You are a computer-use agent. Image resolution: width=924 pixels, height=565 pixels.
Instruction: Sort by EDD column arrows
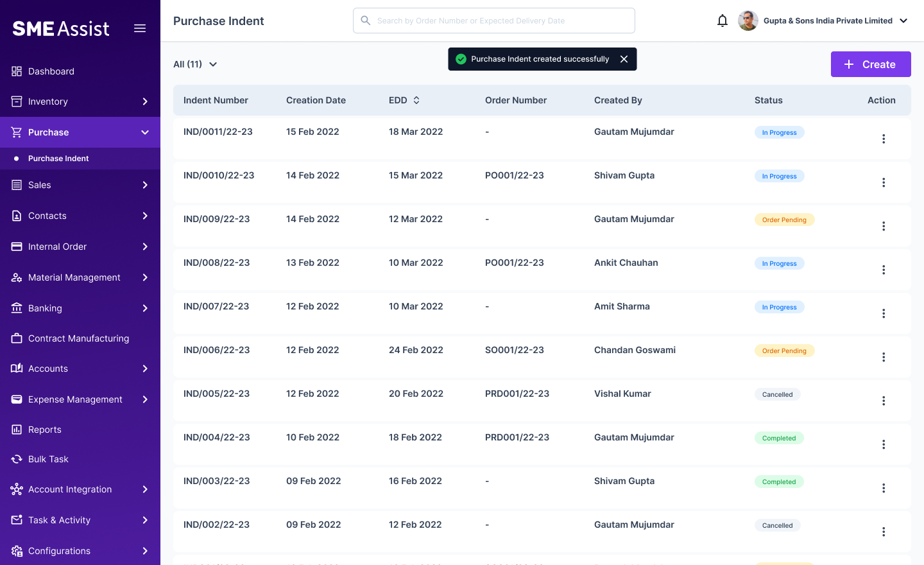(x=416, y=100)
